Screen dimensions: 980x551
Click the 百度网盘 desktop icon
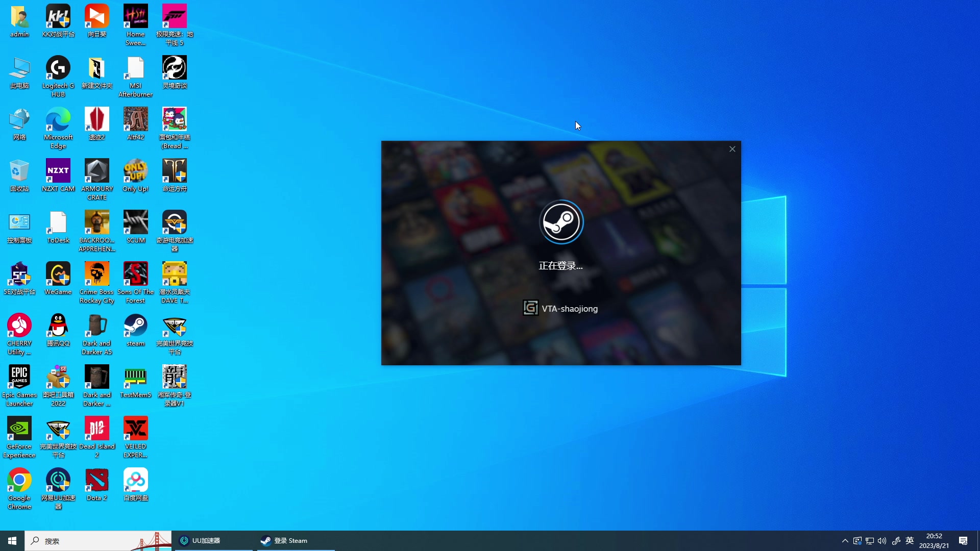tap(136, 485)
